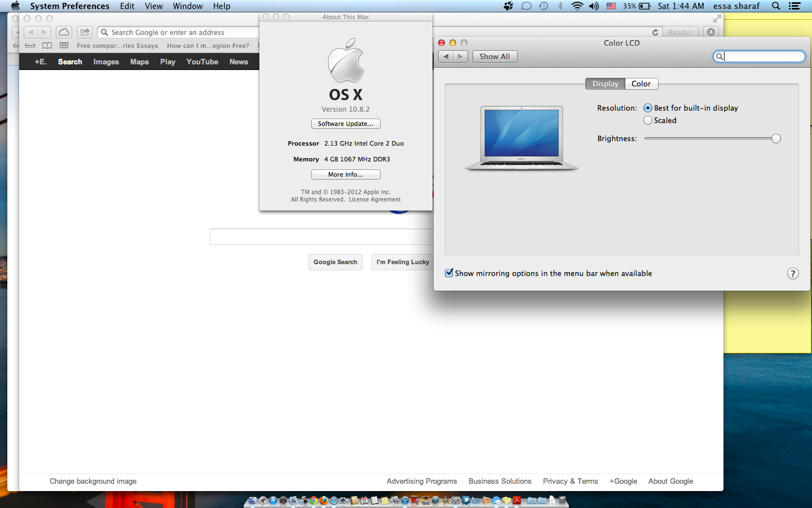
Task: Open the License Agreement link
Action: click(375, 199)
